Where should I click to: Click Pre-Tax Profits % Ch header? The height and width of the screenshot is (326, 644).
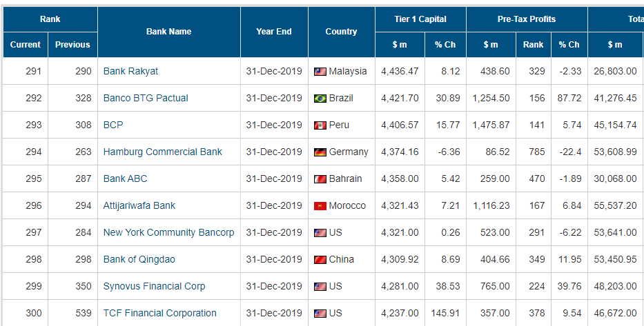(x=569, y=45)
